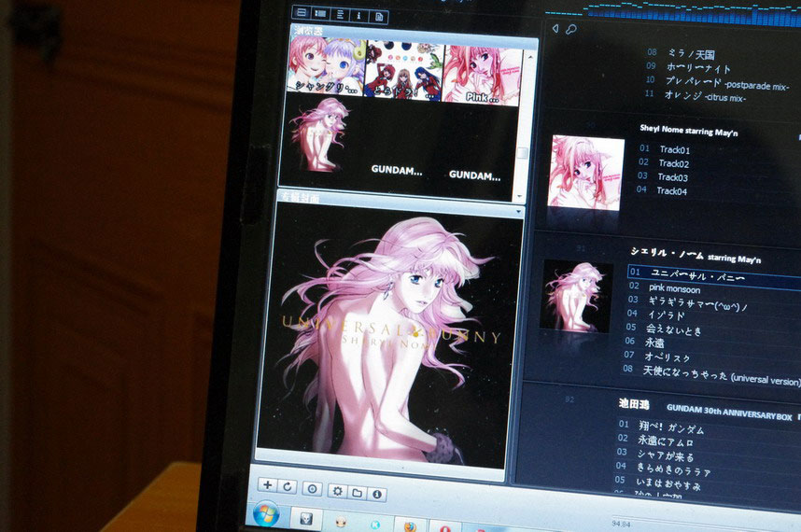Click the シェリル・ノーム starring May'n header
This screenshot has height=532, width=801.
tap(696, 255)
